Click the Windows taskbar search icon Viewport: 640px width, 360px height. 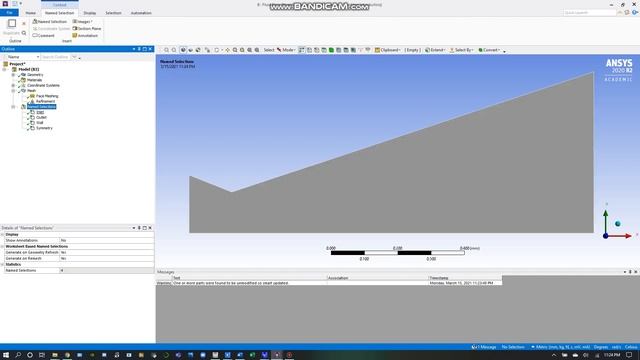coord(18,355)
